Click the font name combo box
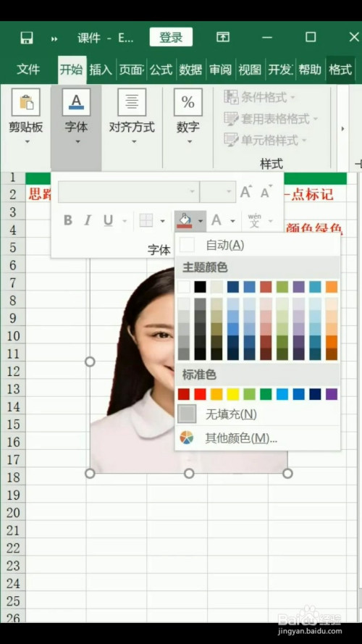The height and width of the screenshot is (644, 362). (128, 192)
